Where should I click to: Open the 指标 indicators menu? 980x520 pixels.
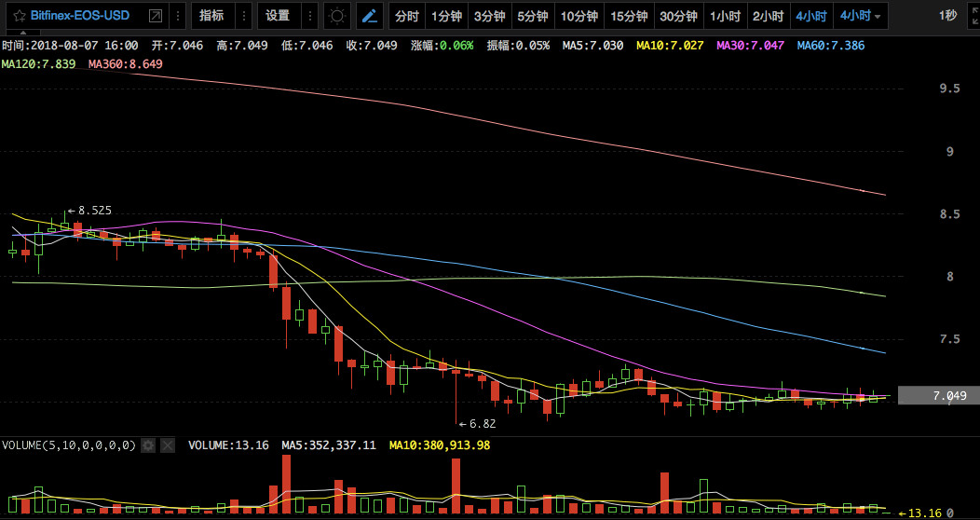pyautogui.click(x=211, y=16)
